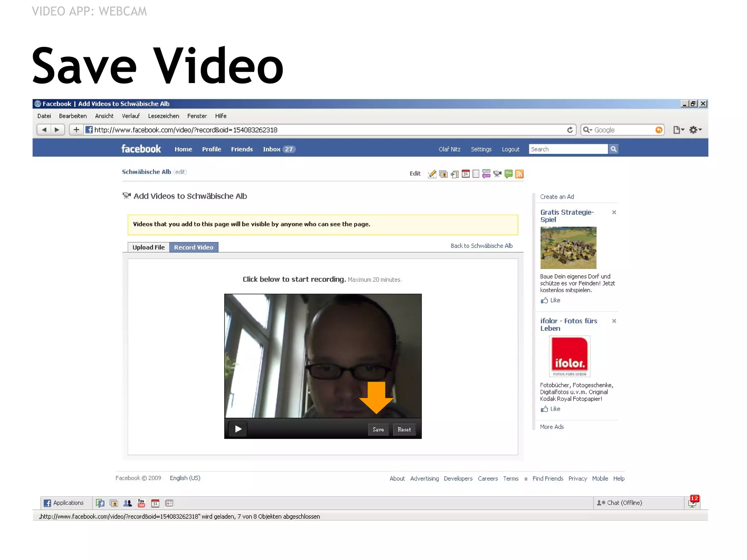Go to Facebook Home
The height and width of the screenshot is (560, 747).
(x=183, y=149)
